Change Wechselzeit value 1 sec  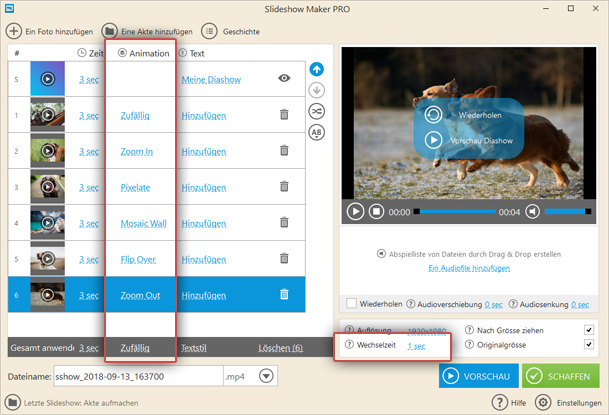(416, 346)
